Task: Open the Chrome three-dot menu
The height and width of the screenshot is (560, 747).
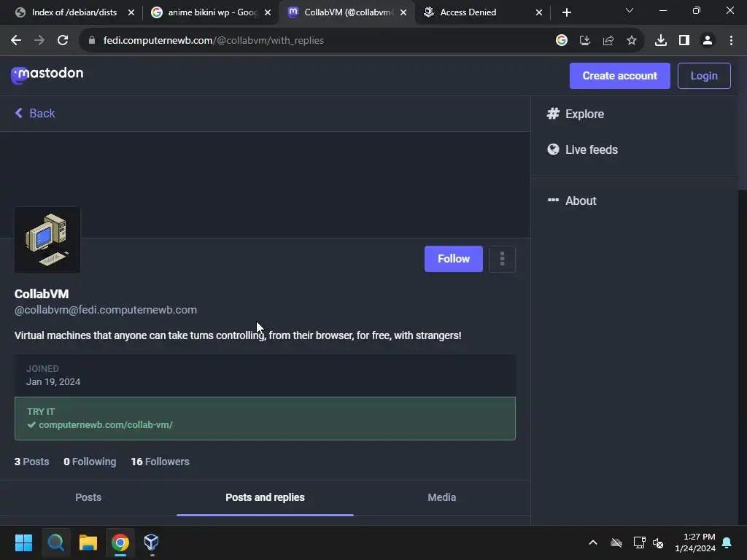Action: tap(731, 41)
